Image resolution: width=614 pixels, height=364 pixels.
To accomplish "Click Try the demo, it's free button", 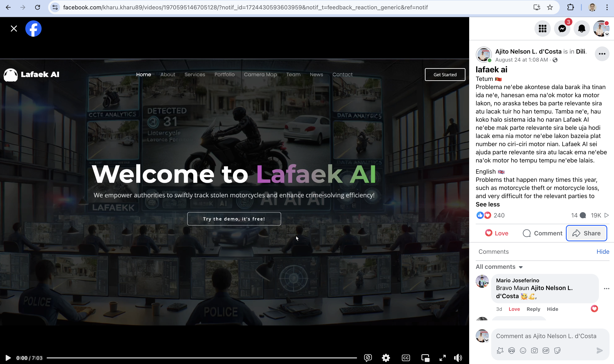I will pyautogui.click(x=234, y=218).
